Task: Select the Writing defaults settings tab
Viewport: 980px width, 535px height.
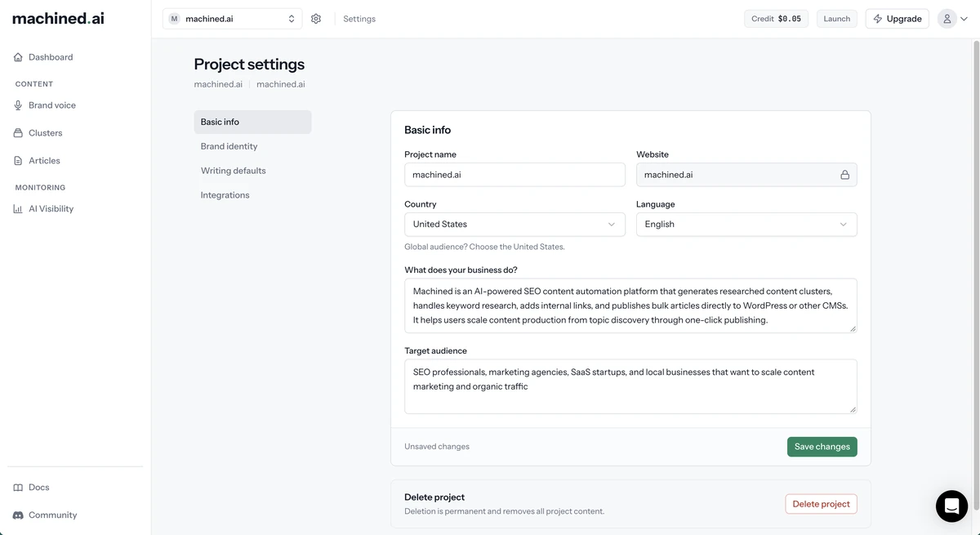Action: click(x=252, y=171)
